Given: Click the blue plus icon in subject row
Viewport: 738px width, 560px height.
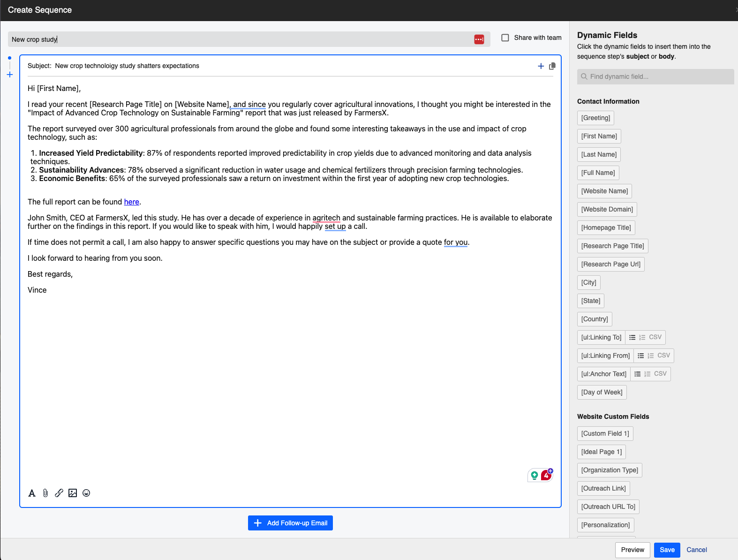Looking at the screenshot, I should pyautogui.click(x=541, y=66).
